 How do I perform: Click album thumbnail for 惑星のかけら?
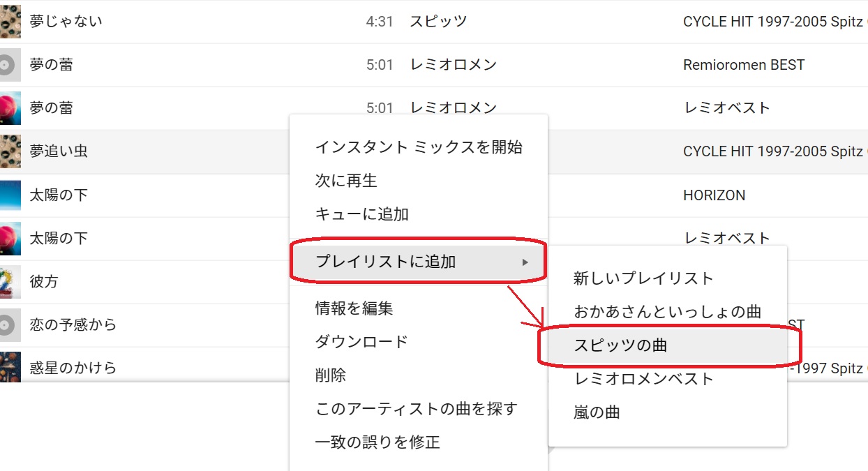click(10, 366)
